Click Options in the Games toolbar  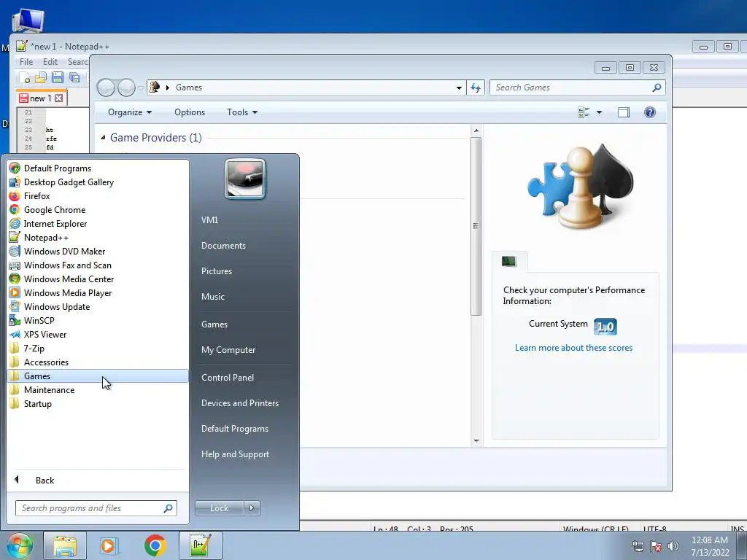pyautogui.click(x=190, y=112)
